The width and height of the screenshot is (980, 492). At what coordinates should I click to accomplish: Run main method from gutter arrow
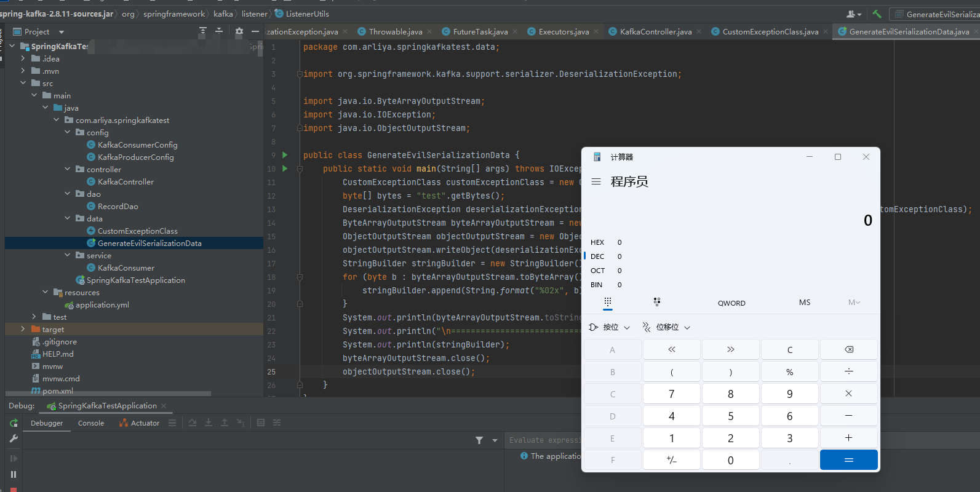(x=285, y=169)
